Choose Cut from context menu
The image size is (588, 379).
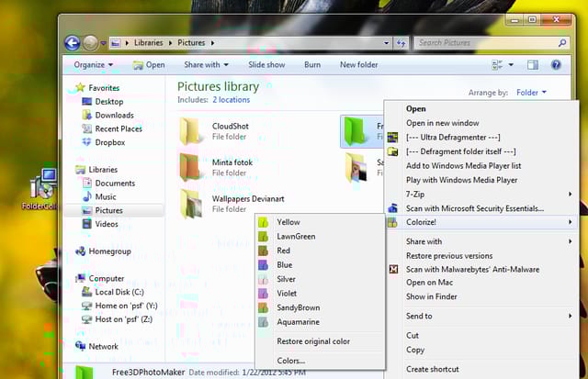413,336
